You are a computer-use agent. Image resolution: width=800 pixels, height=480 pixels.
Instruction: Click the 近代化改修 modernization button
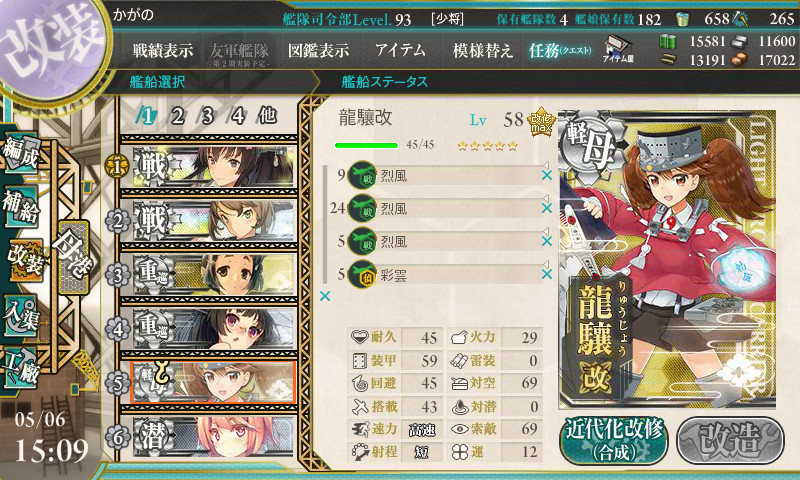click(613, 440)
